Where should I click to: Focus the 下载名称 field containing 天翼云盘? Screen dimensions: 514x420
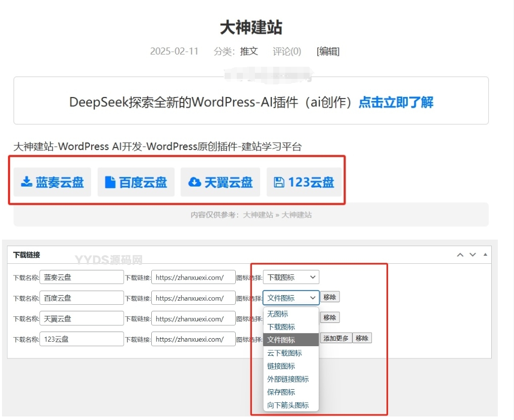coord(81,318)
